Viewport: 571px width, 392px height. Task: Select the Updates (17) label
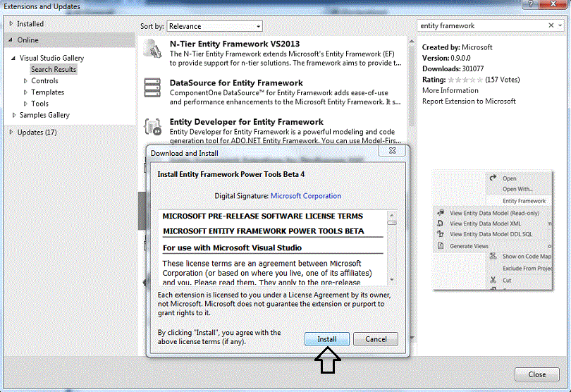(37, 132)
